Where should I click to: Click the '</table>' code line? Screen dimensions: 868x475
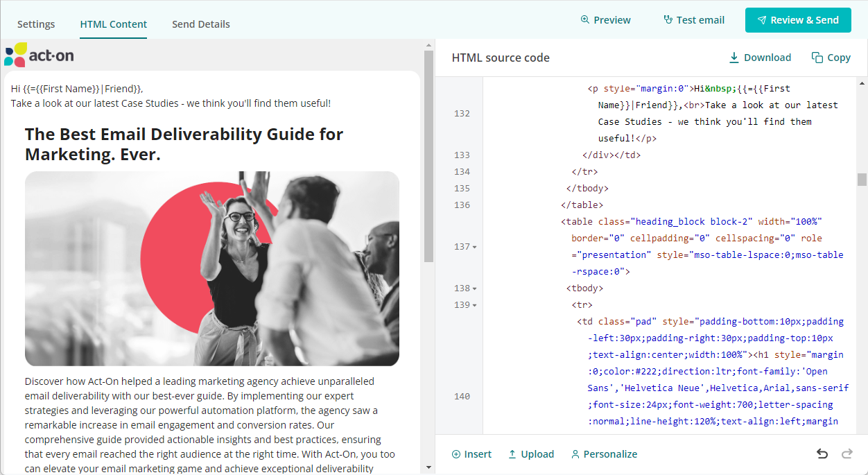coord(582,205)
